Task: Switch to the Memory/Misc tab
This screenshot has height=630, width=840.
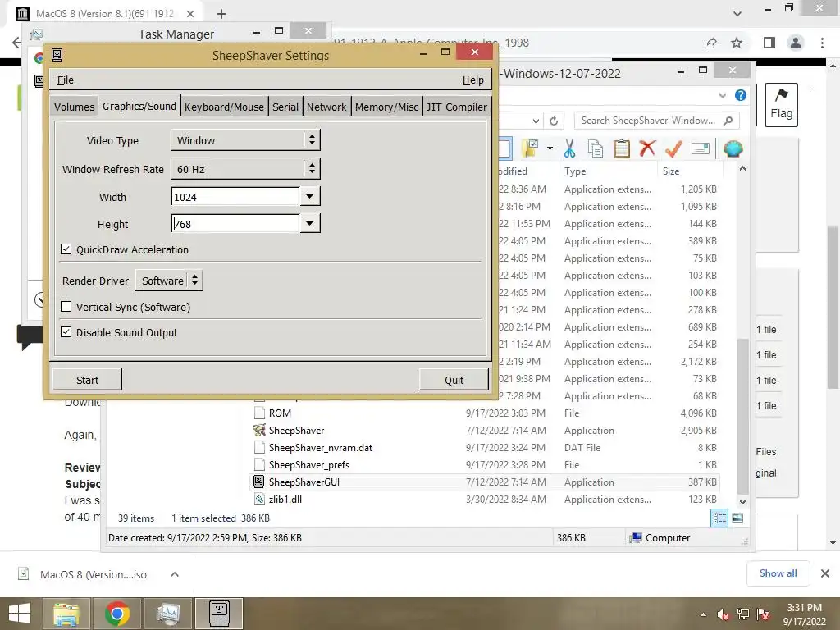Action: pyautogui.click(x=386, y=107)
